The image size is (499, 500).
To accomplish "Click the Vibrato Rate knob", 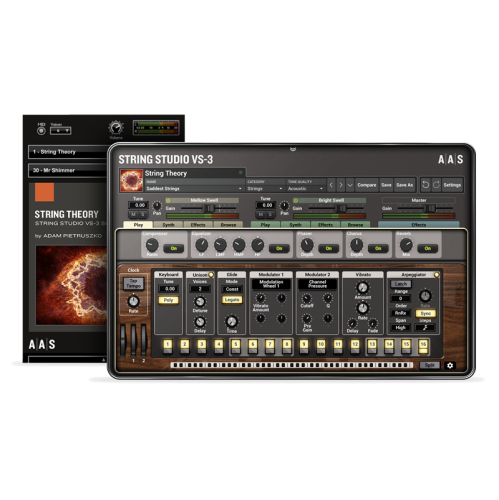I will (363, 308).
